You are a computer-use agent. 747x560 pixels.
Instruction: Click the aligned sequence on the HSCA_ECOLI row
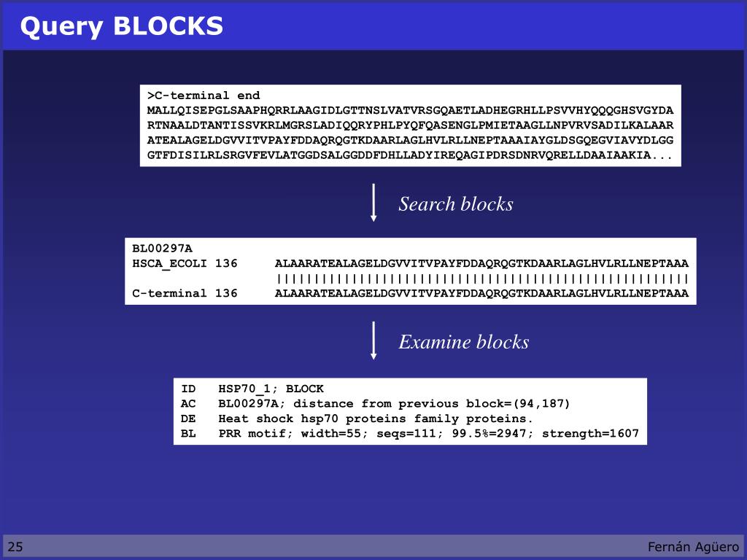tap(481, 263)
